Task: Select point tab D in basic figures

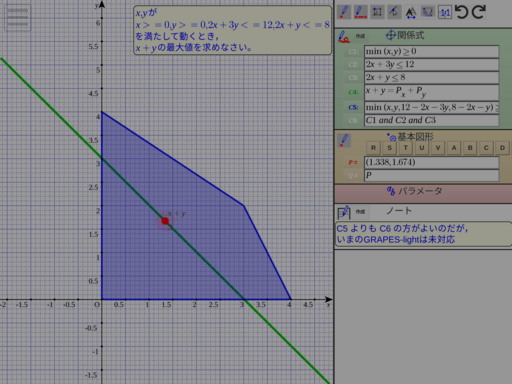Action: pos(502,148)
